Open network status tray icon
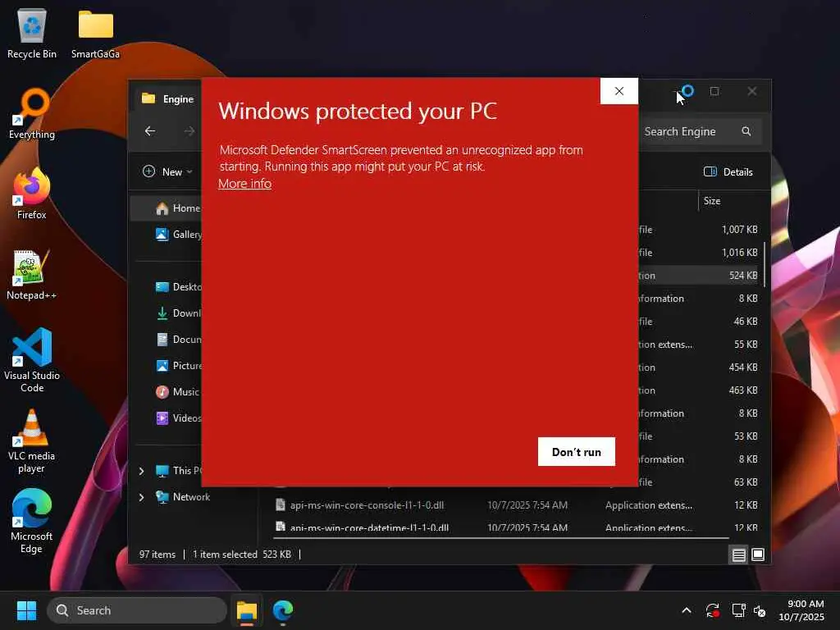840x630 pixels. pyautogui.click(x=738, y=610)
